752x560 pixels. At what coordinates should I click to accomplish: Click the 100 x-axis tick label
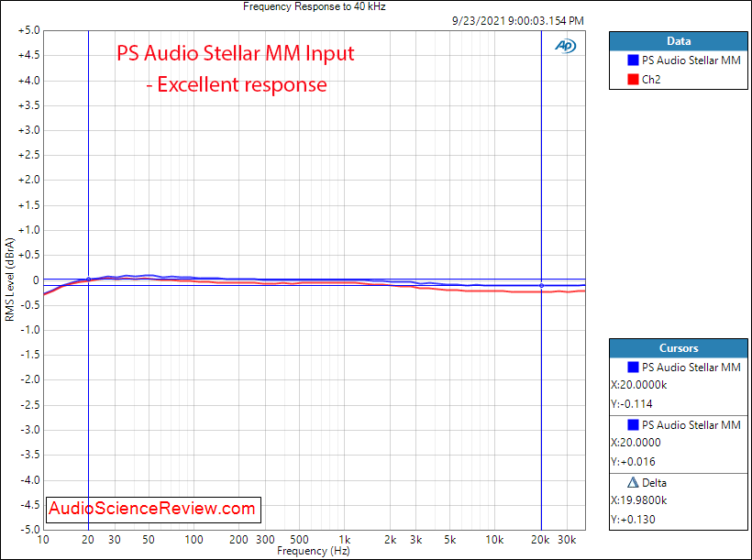click(x=194, y=540)
